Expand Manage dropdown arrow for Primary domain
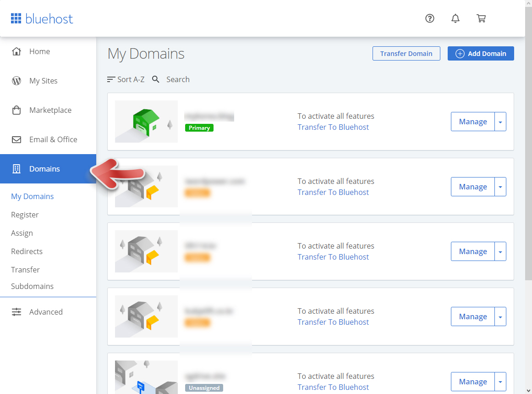 click(x=500, y=122)
